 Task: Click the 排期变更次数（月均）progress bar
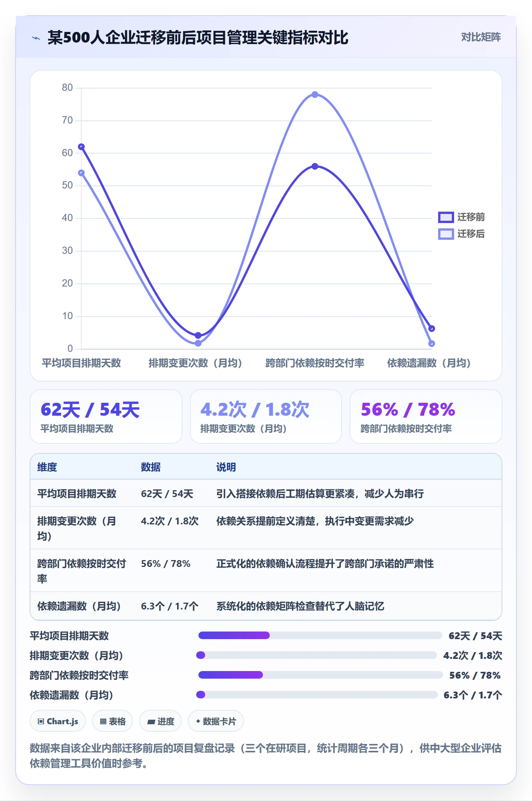[317, 655]
